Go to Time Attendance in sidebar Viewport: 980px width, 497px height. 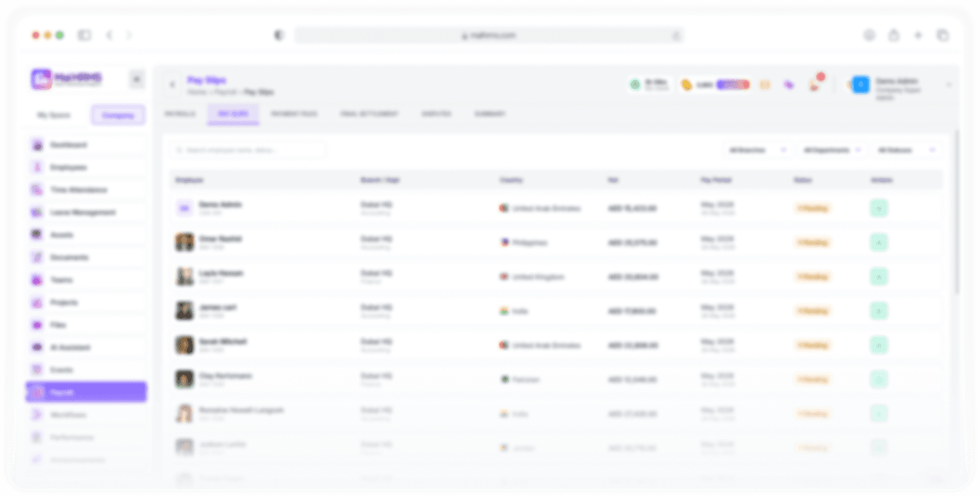tap(86, 190)
